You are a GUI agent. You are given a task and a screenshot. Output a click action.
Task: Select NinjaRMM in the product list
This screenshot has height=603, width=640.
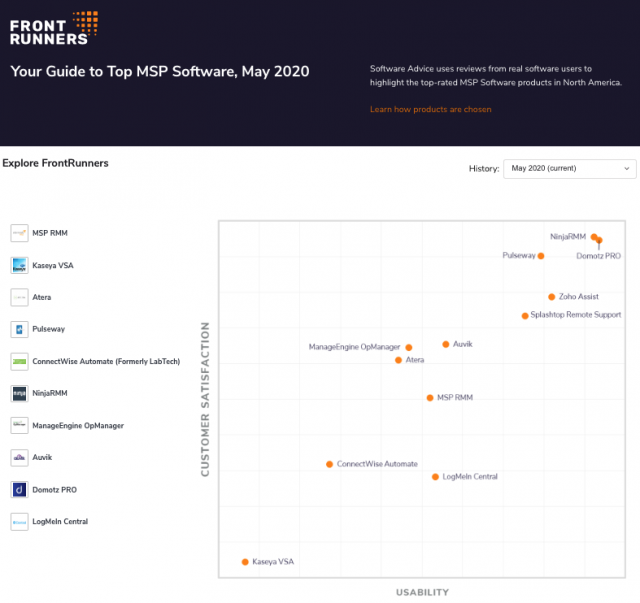[x=50, y=393]
